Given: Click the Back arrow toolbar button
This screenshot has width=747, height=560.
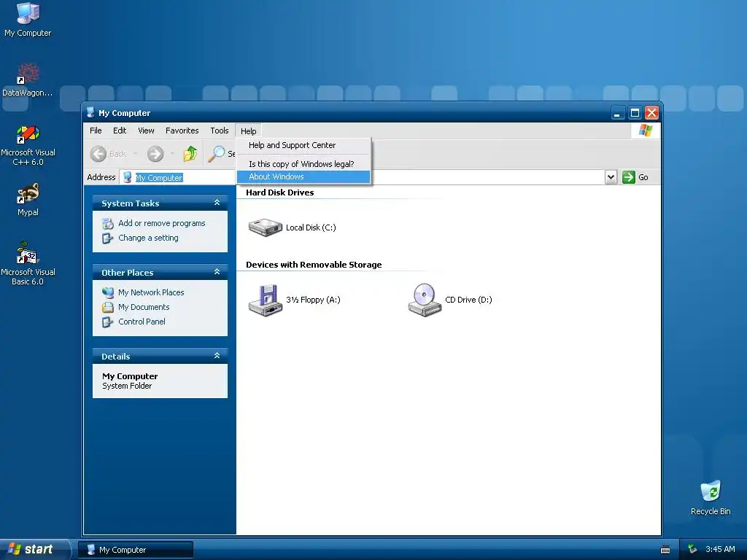Looking at the screenshot, I should coord(98,154).
